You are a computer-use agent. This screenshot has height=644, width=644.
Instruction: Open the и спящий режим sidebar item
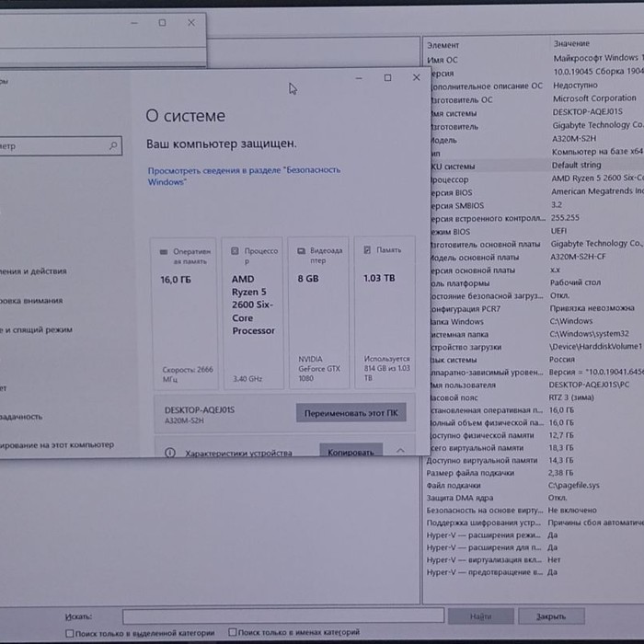coord(36,329)
